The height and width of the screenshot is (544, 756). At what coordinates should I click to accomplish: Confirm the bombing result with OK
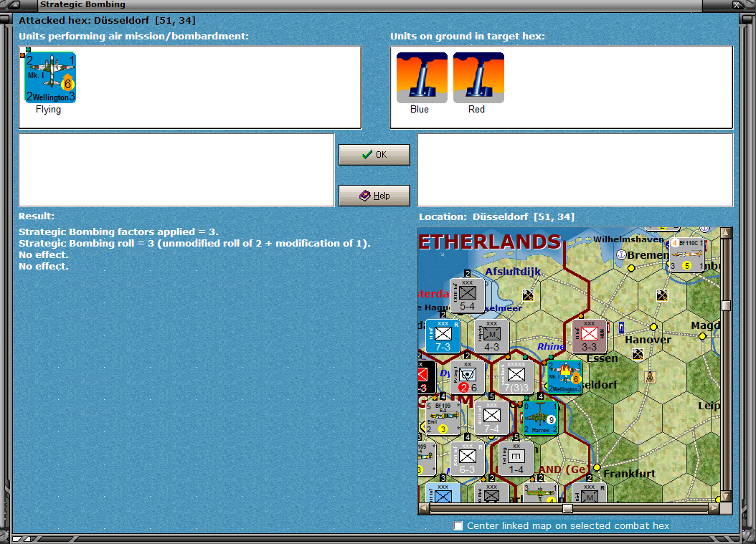point(374,155)
